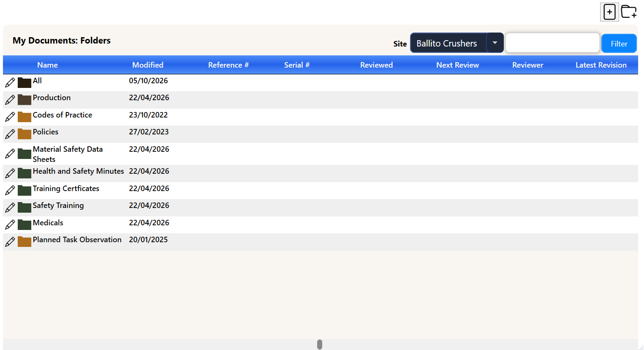This screenshot has height=350, width=644.
Task: Click Medicals row's 22/04/2026 date
Action: coord(149,223)
